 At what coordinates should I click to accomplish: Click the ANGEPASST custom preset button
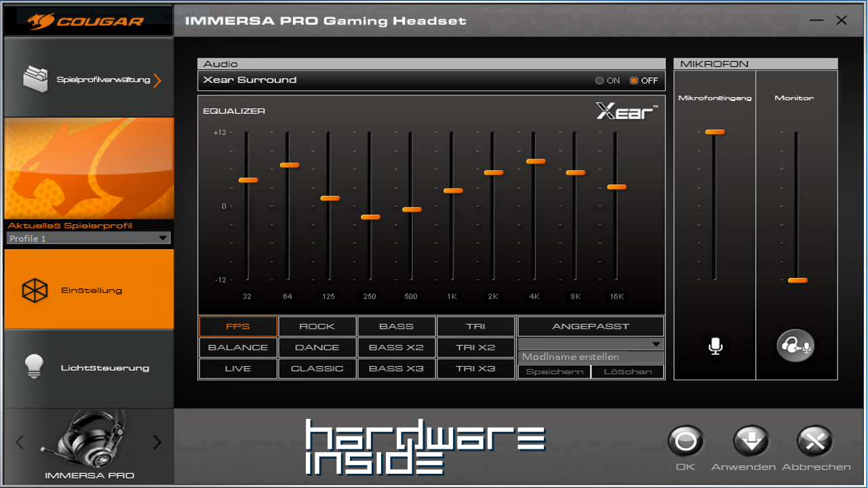click(591, 326)
